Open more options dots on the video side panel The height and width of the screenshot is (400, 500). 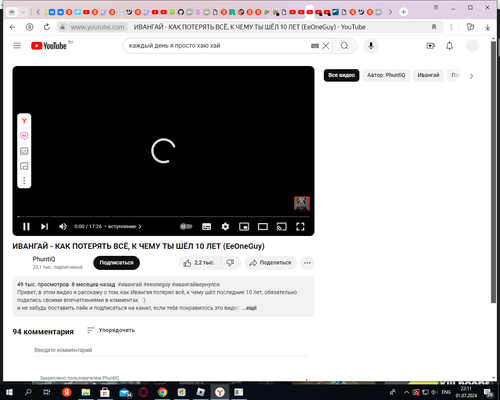pos(24,181)
